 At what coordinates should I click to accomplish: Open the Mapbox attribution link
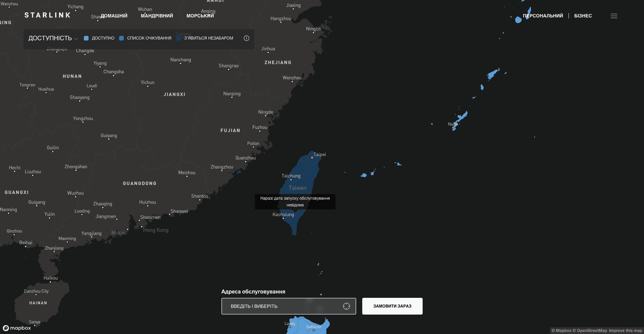[x=561, y=331]
